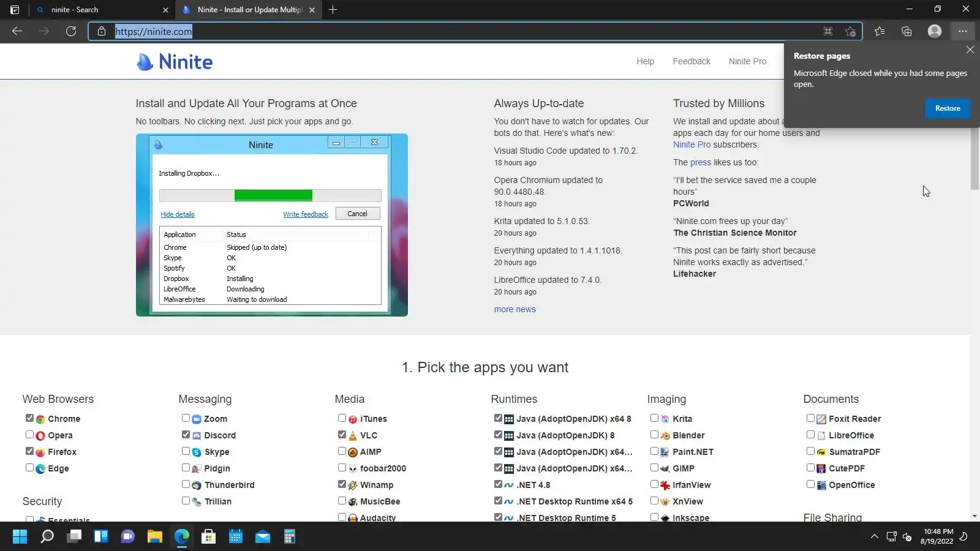Viewport: 980px width, 551px height.
Task: Open the 'press' link
Action: pos(701,162)
